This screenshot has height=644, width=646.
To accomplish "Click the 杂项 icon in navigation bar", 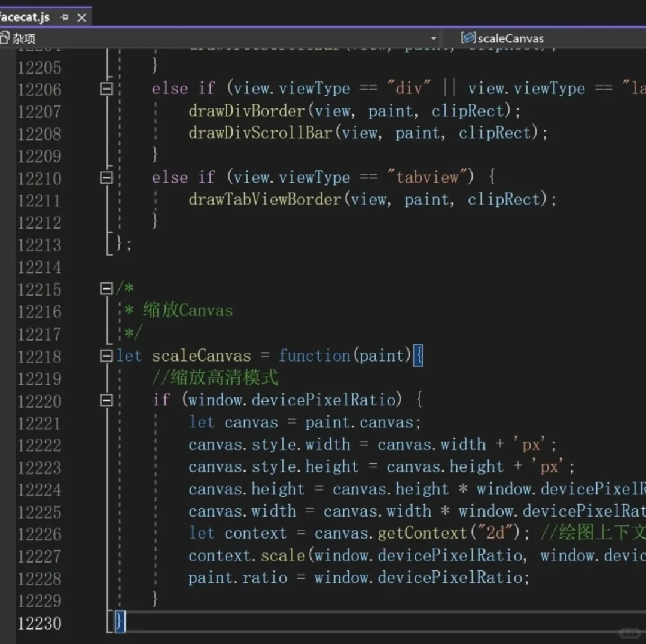I will pyautogui.click(x=5, y=38).
